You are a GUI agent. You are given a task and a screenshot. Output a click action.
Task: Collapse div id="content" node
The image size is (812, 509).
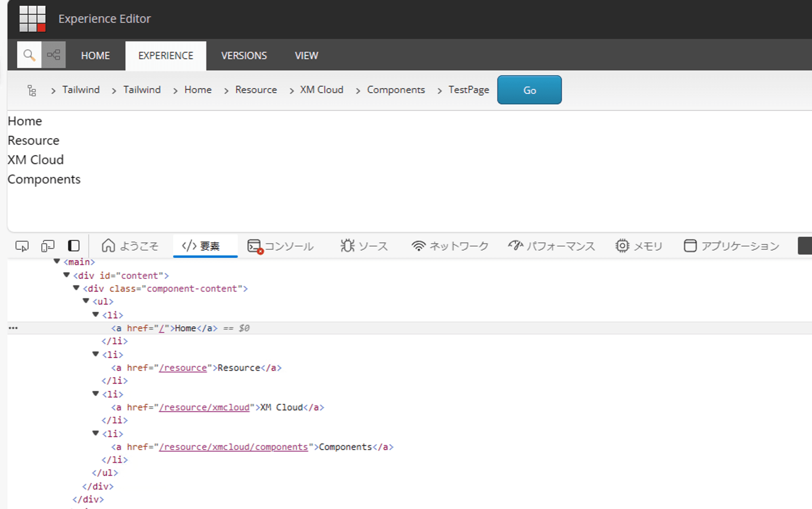(67, 276)
